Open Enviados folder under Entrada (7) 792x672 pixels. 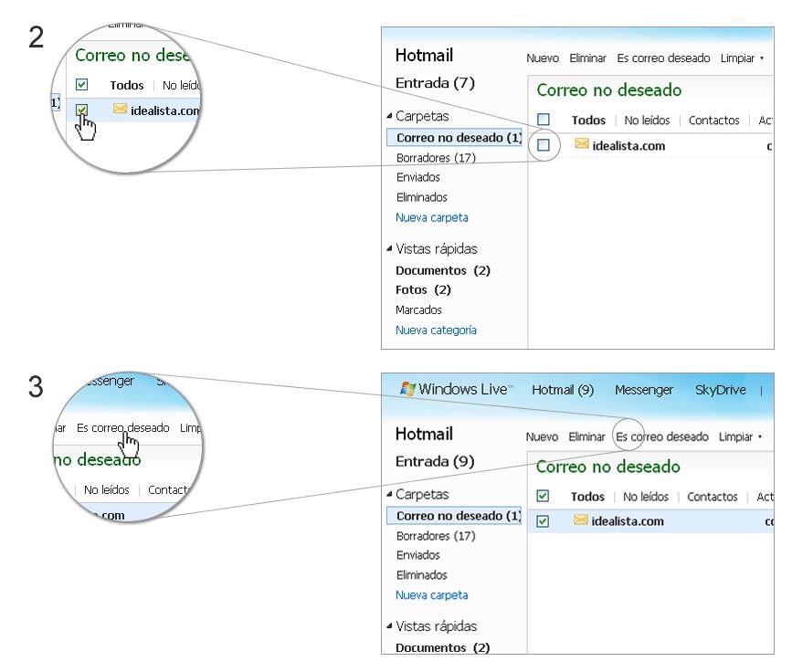click(x=418, y=177)
